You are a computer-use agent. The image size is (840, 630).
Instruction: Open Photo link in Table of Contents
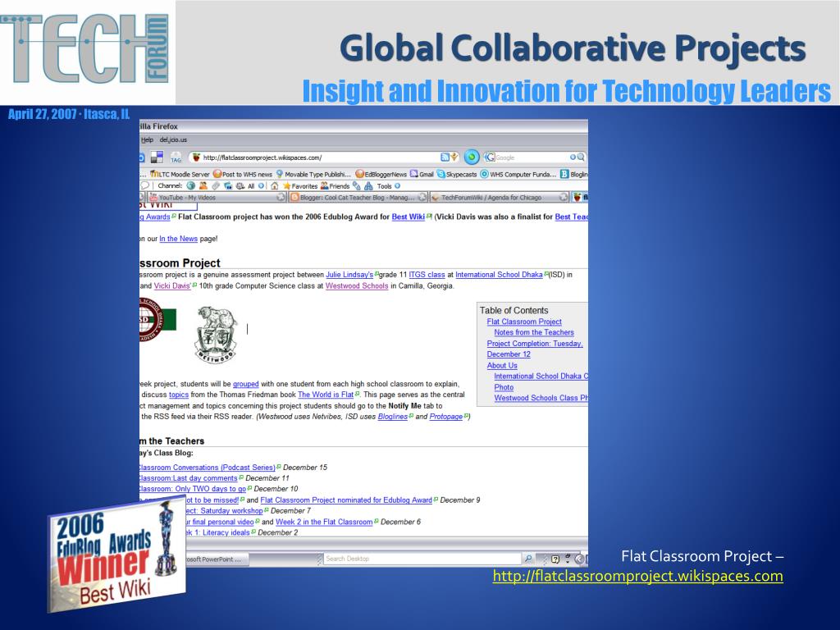[x=504, y=387]
